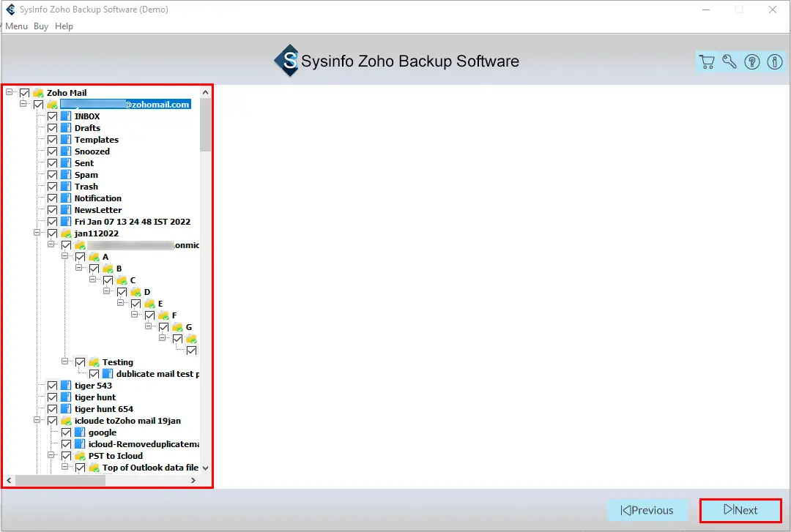Image resolution: width=791 pixels, height=532 pixels.
Task: Click the Spam folder icon
Action: (x=66, y=174)
